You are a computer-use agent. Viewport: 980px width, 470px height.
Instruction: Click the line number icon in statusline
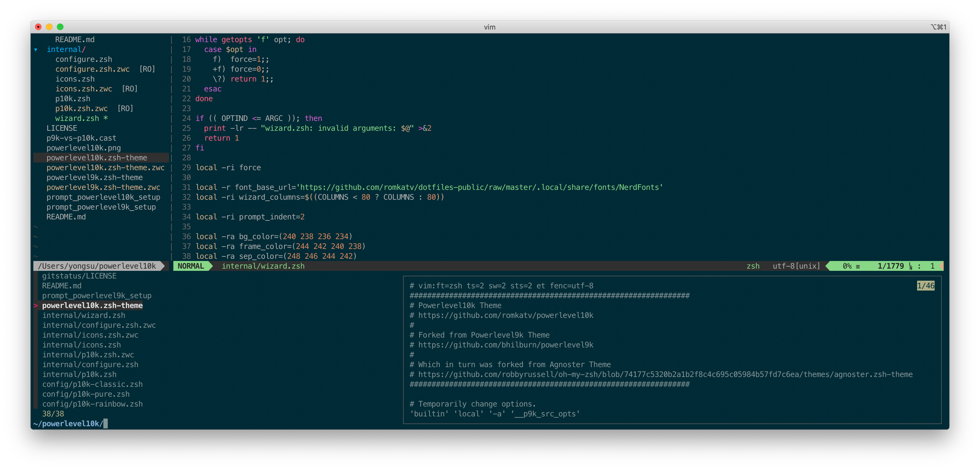coord(910,266)
